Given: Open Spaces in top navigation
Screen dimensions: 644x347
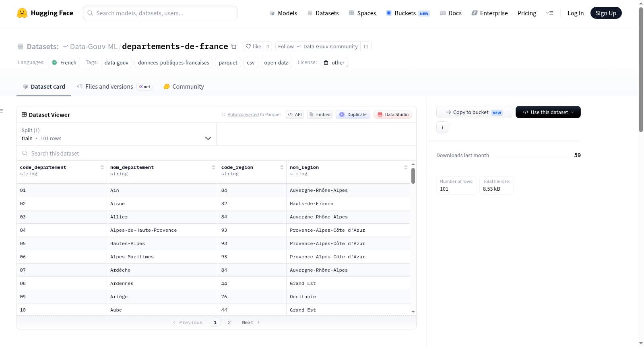Looking at the screenshot, I should tap(362, 13).
